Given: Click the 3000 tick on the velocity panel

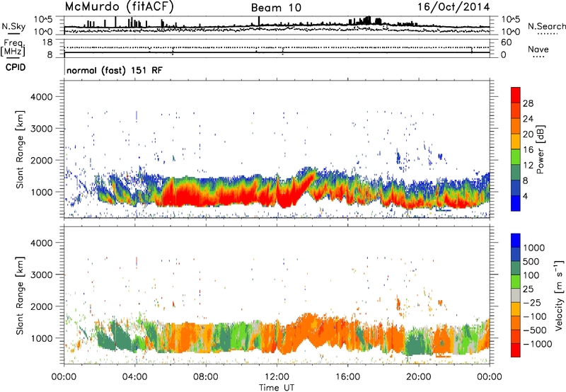Looking at the screenshot, I should [42, 275].
